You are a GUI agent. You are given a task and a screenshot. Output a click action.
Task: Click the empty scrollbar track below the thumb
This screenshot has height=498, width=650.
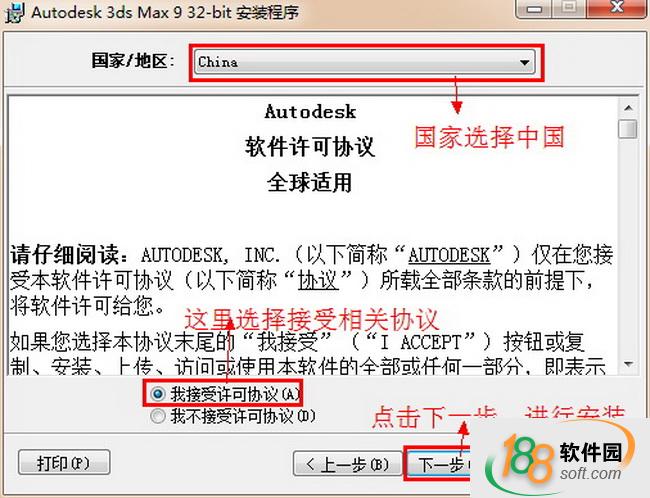pyautogui.click(x=628, y=247)
